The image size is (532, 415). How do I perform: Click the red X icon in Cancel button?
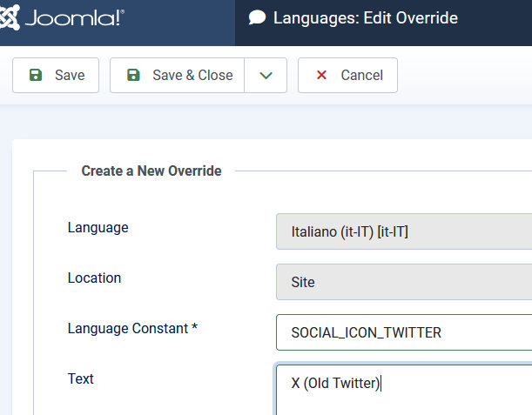point(321,76)
